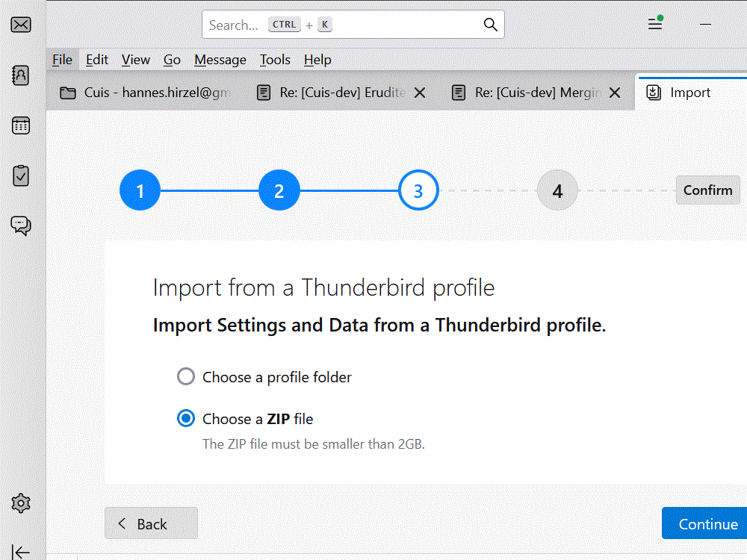This screenshot has width=747, height=560.
Task: Click the Import tab icon
Action: [654, 93]
